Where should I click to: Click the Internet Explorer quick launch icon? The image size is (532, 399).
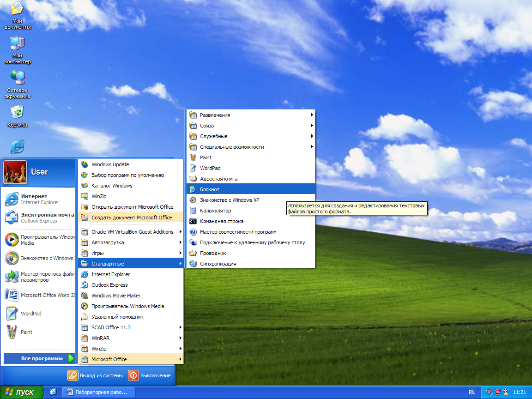click(53, 392)
